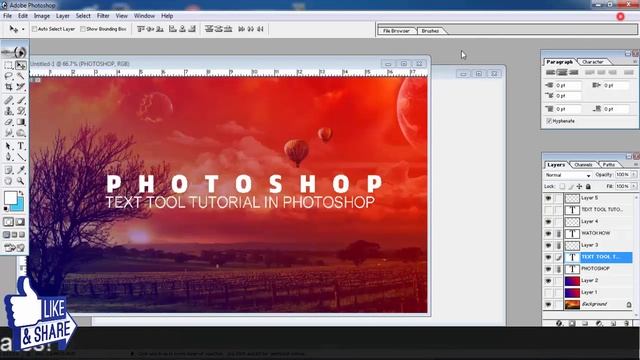Select the Line shape tool

coord(20,157)
